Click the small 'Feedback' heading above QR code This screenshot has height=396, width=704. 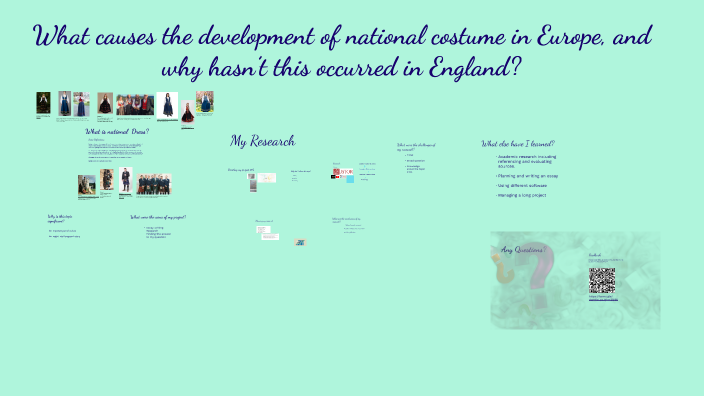point(594,255)
